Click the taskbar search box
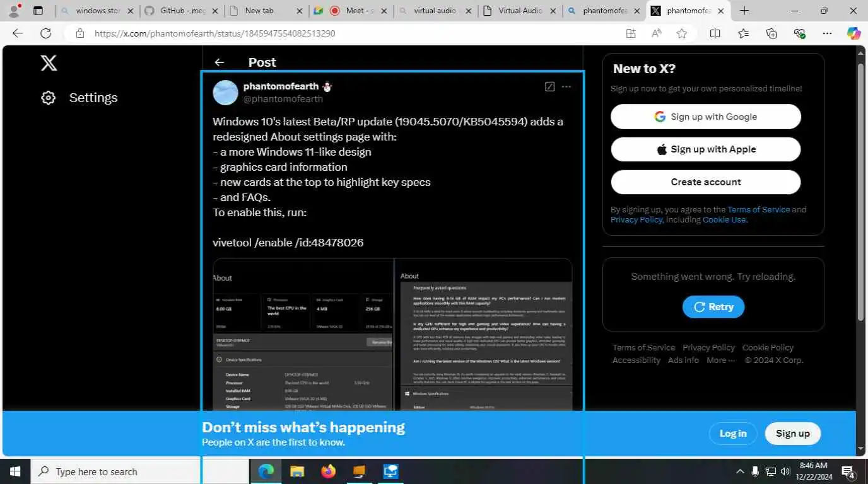 click(x=139, y=471)
